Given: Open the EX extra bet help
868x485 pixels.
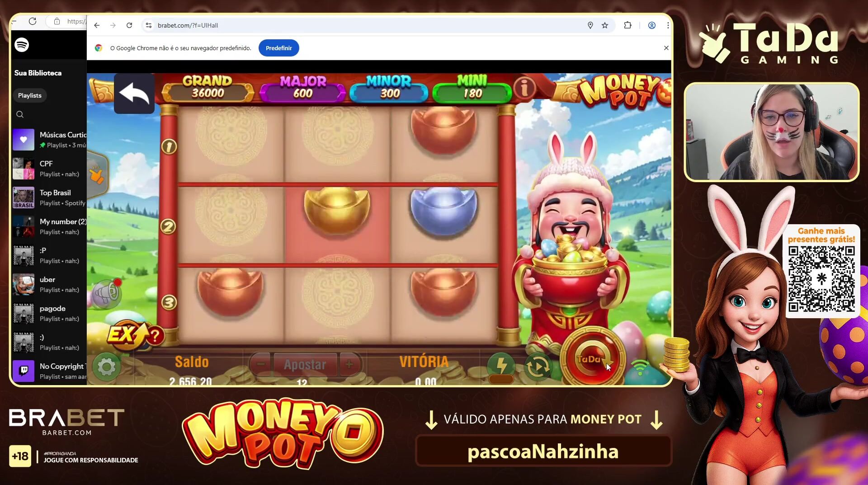Looking at the screenshot, I should point(155,335).
